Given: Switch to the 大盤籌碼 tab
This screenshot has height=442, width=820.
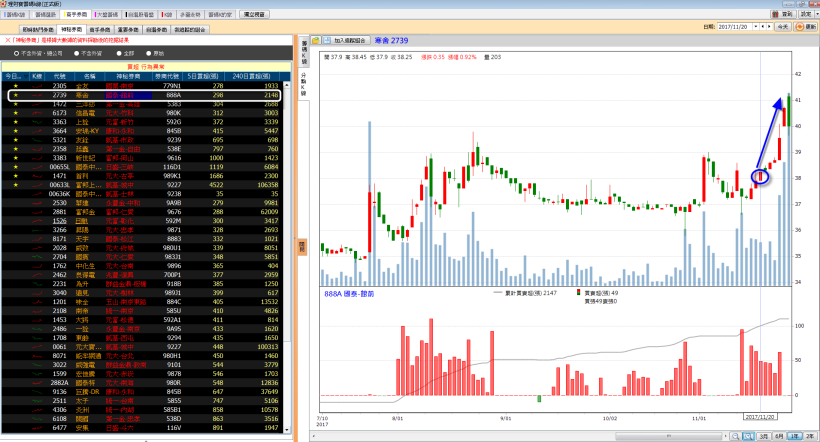Looking at the screenshot, I should [x=107, y=16].
